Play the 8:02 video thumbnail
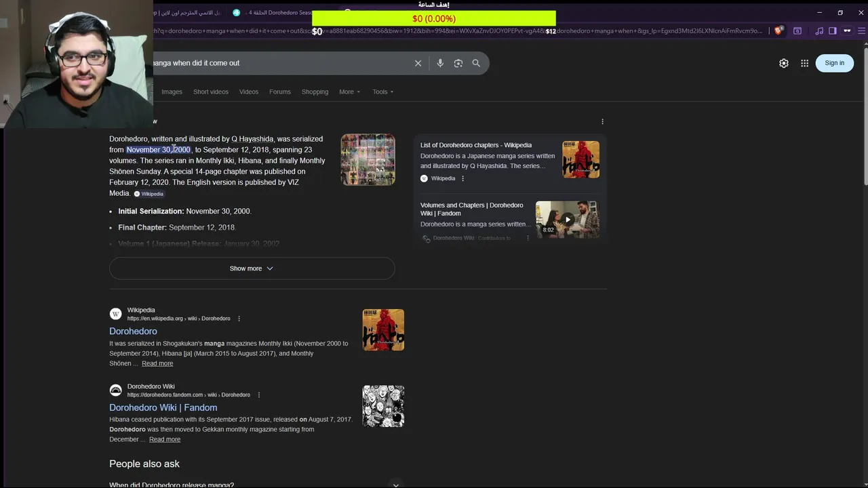The width and height of the screenshot is (868, 488). (568, 219)
